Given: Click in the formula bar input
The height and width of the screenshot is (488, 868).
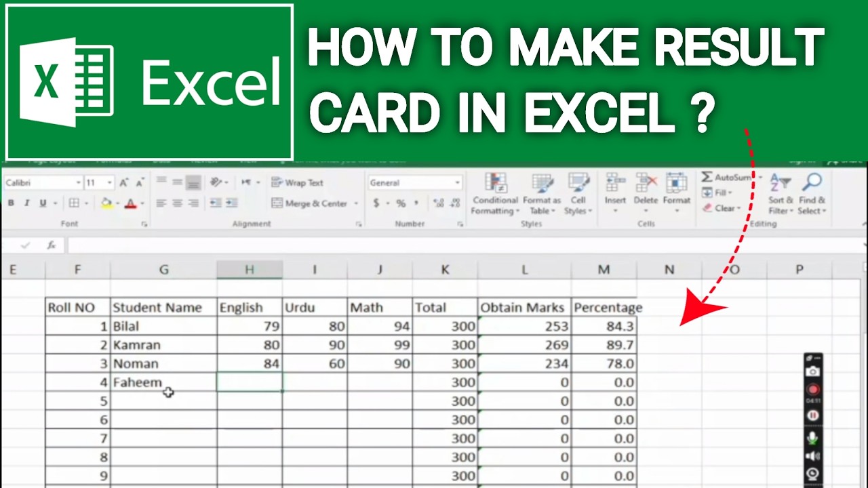Looking at the screenshot, I should point(467,245).
